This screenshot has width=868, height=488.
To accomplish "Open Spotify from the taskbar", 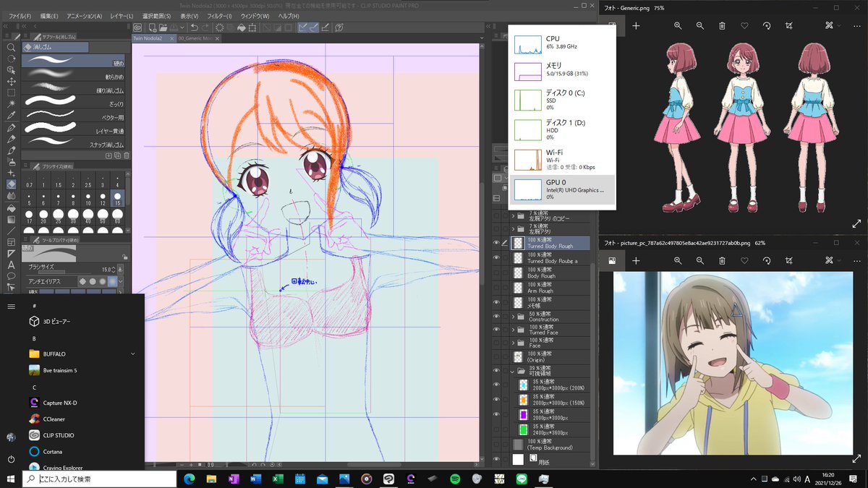I will [x=455, y=479].
